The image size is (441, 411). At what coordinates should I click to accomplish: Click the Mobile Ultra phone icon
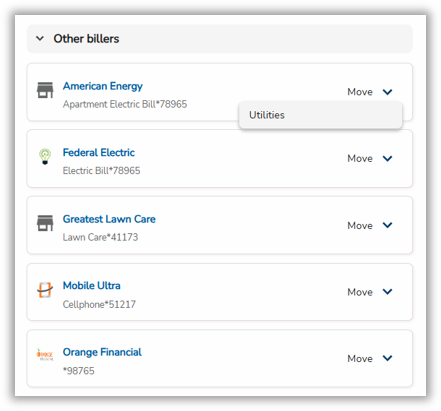(45, 290)
